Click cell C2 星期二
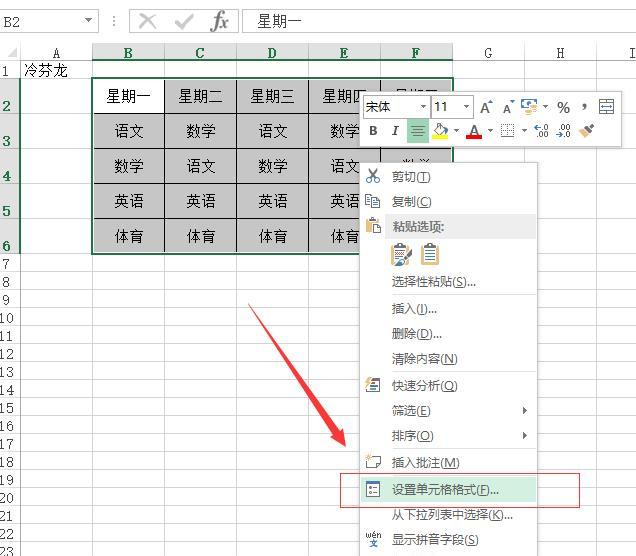 [200, 96]
